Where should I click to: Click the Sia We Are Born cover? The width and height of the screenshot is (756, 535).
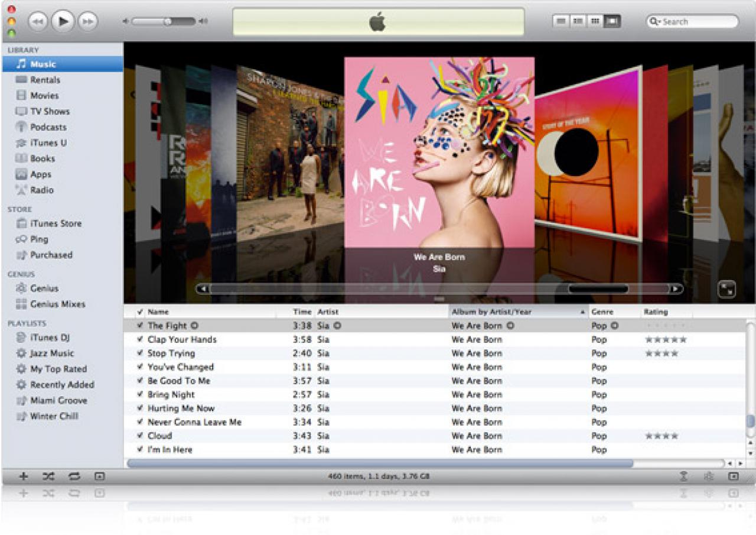point(439,152)
